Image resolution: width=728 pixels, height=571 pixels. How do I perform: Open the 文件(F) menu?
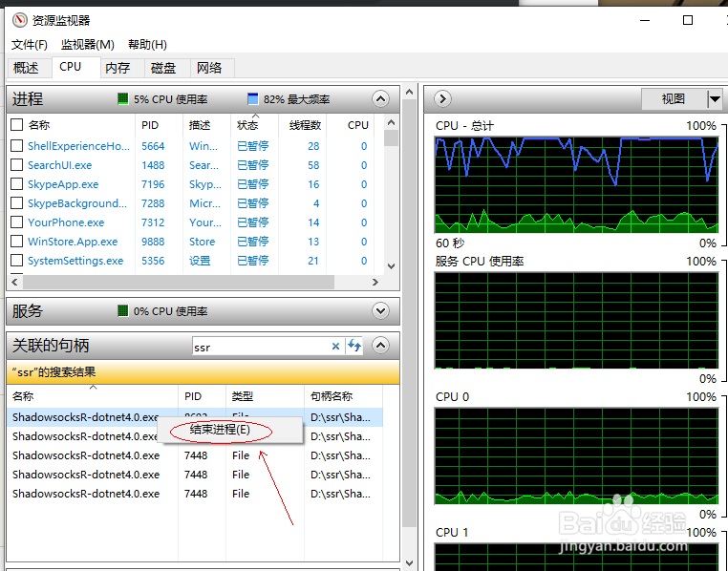pyautogui.click(x=30, y=45)
